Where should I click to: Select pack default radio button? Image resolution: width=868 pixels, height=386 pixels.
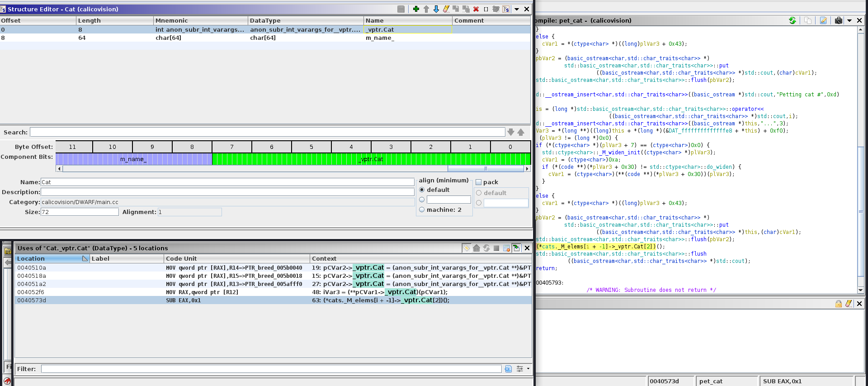click(479, 193)
